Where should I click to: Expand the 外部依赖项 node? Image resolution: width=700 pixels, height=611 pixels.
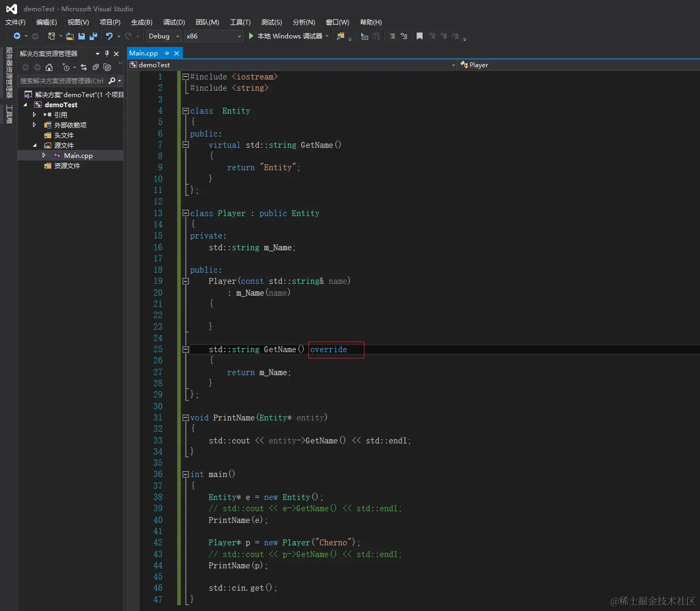tap(35, 125)
